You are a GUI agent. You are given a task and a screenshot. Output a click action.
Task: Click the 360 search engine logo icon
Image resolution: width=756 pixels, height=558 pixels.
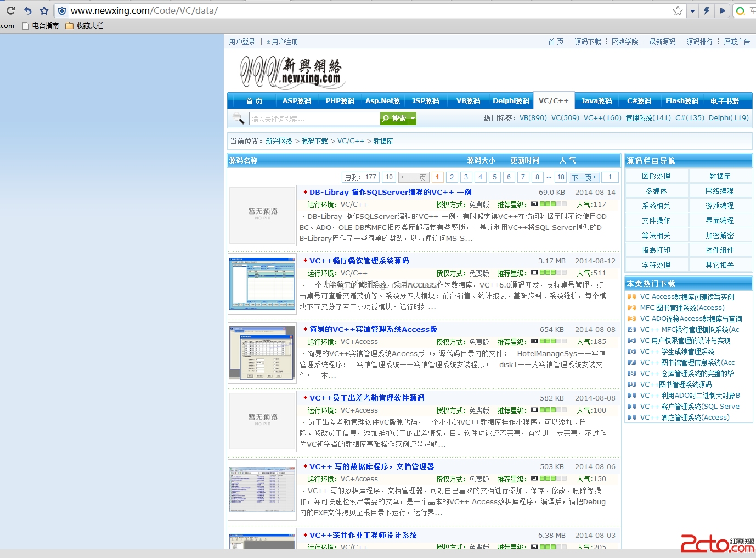pyautogui.click(x=741, y=10)
